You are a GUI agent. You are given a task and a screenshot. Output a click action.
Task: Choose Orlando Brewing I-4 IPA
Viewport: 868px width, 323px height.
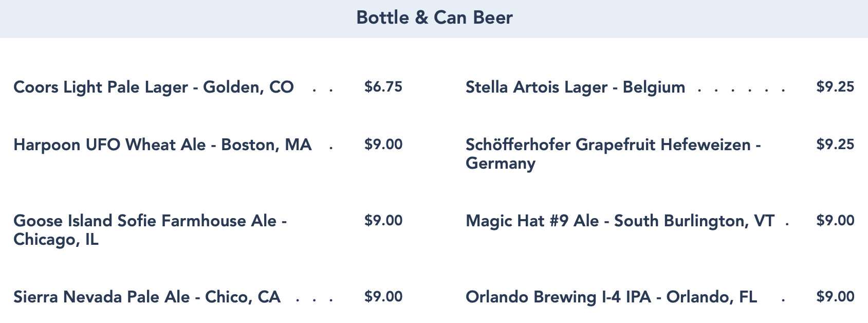[x=611, y=297]
